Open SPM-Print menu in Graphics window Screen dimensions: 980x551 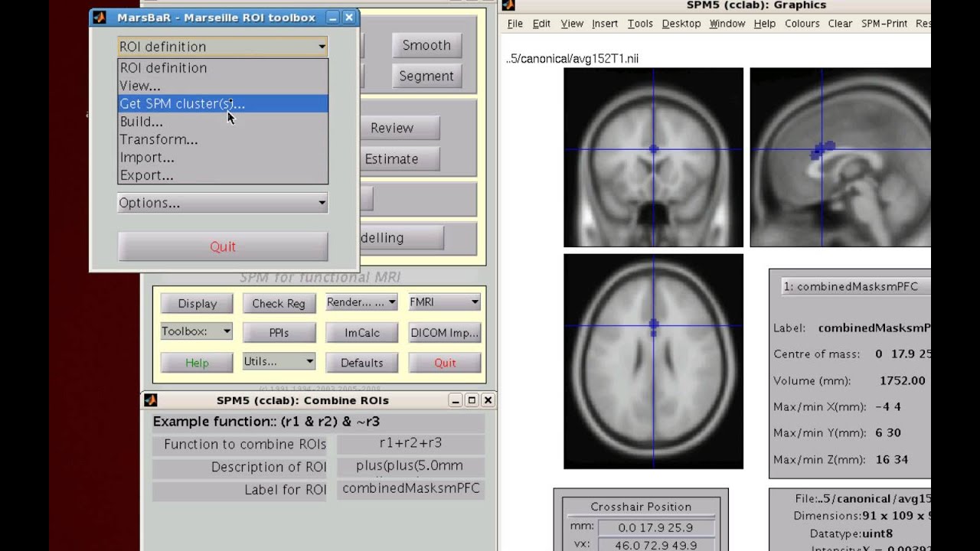click(884, 24)
